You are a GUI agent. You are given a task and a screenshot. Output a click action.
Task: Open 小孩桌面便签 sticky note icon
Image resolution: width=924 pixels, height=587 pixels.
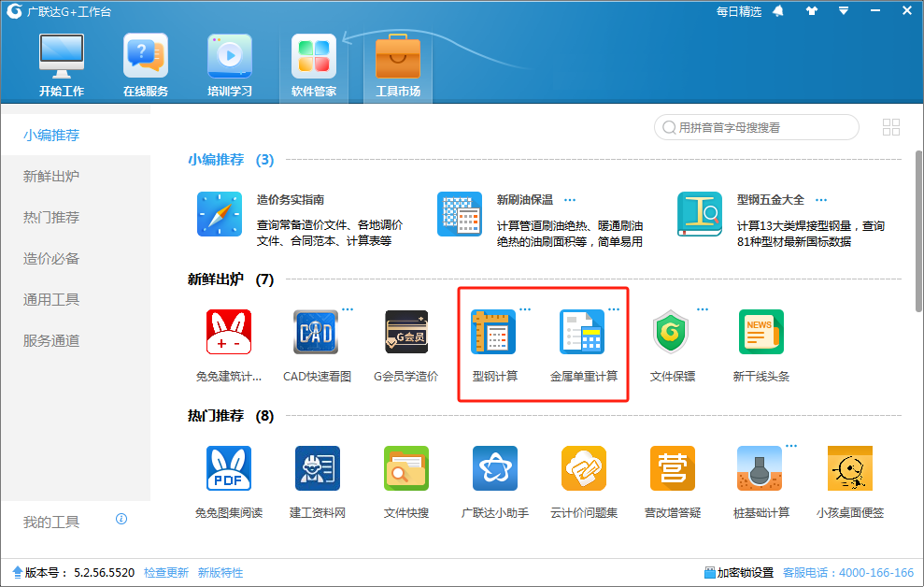coord(850,468)
